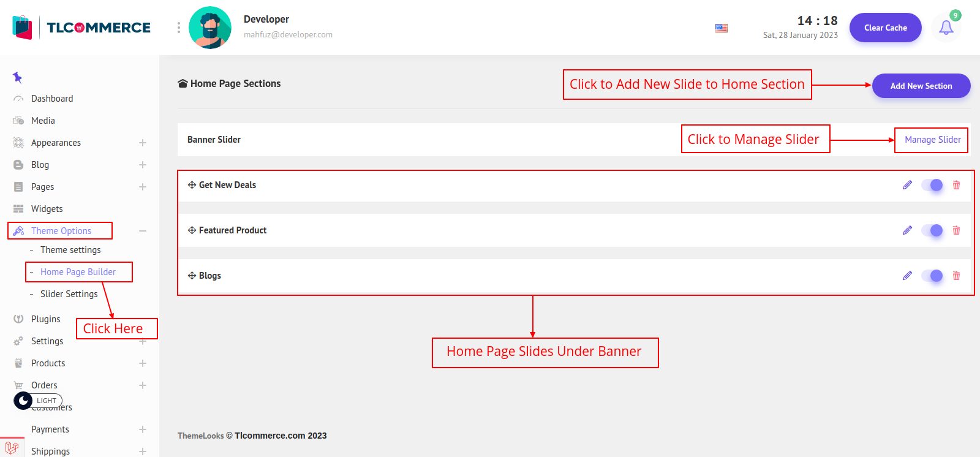Switch off the Blogs section toggle

coord(932,276)
